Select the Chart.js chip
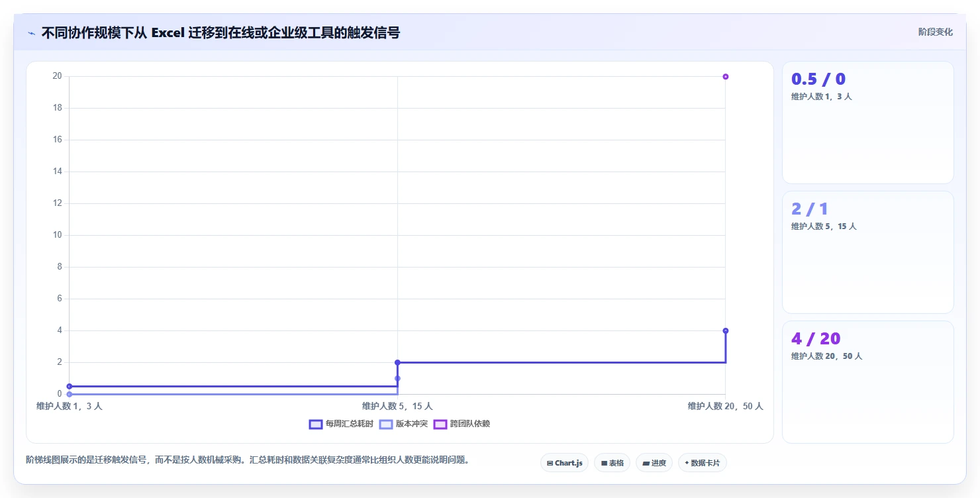This screenshot has height=498, width=980. [x=564, y=463]
